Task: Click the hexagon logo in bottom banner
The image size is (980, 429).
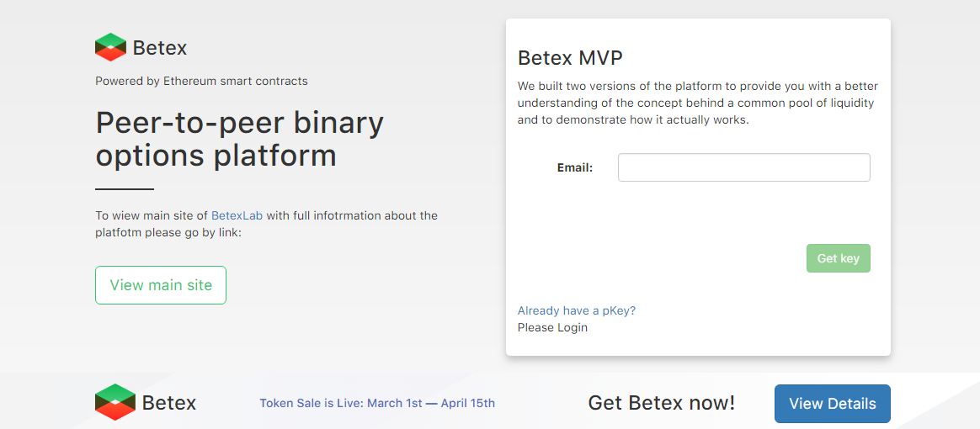Action: pos(115,401)
